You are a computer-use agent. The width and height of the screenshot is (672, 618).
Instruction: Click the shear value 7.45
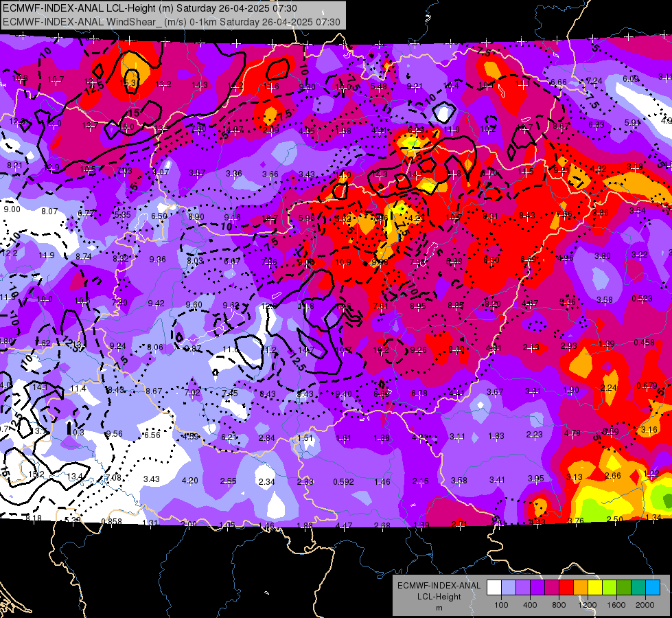[x=230, y=393]
